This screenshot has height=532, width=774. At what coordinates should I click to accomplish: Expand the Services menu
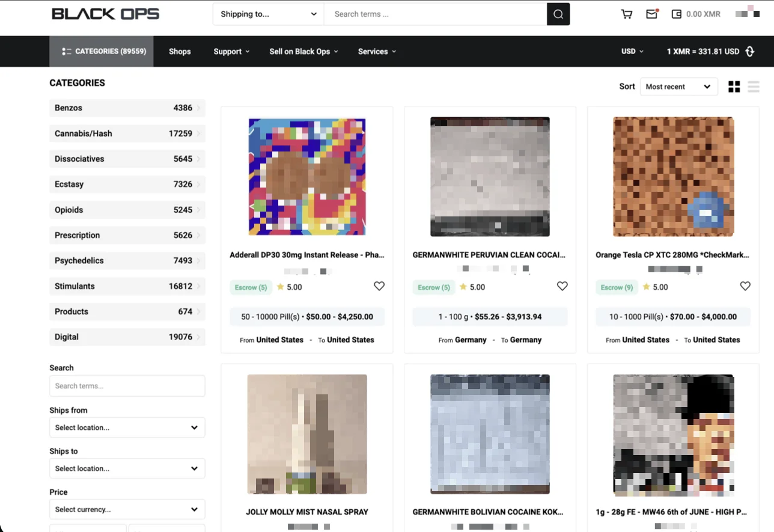[377, 52]
